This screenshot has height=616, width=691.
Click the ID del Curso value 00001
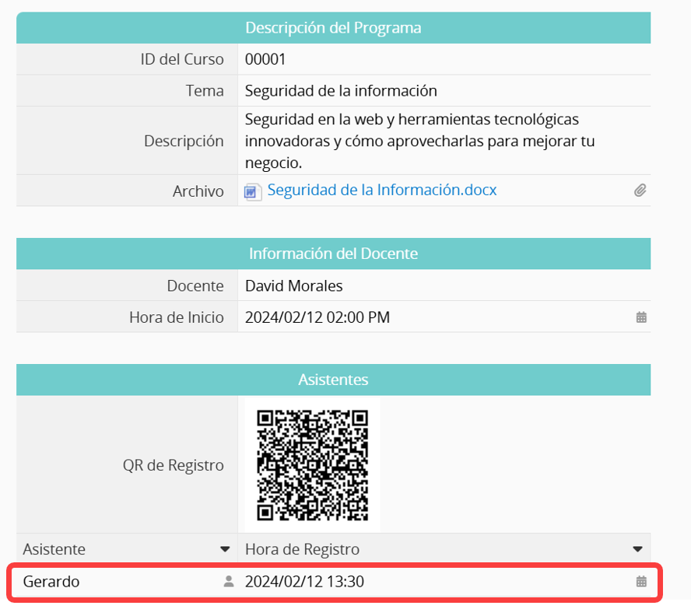pos(265,59)
